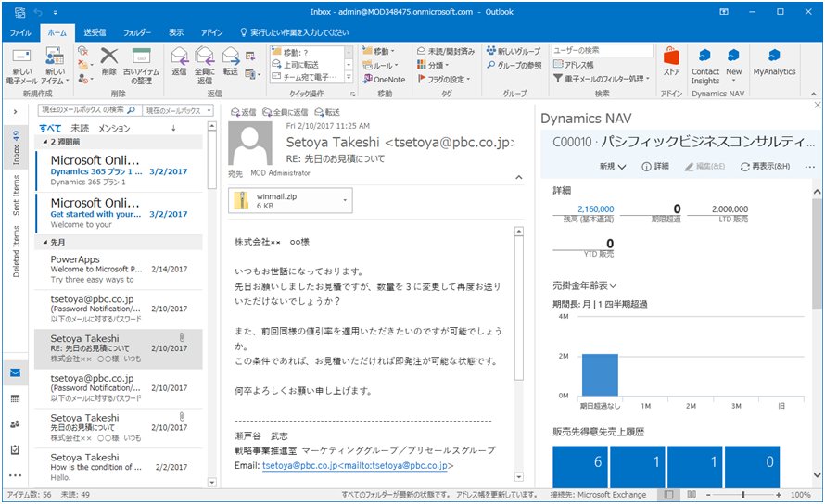Click the 2,160,000 balance link
Screen dimensions: 825x504
tap(596, 208)
